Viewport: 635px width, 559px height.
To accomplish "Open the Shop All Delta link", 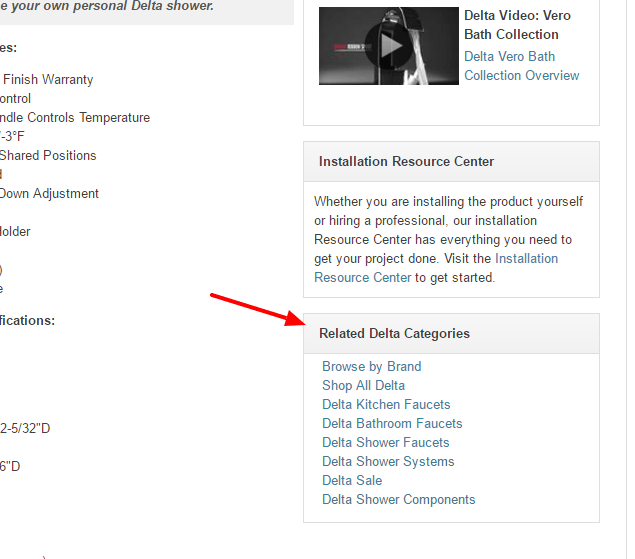I will 363,385.
